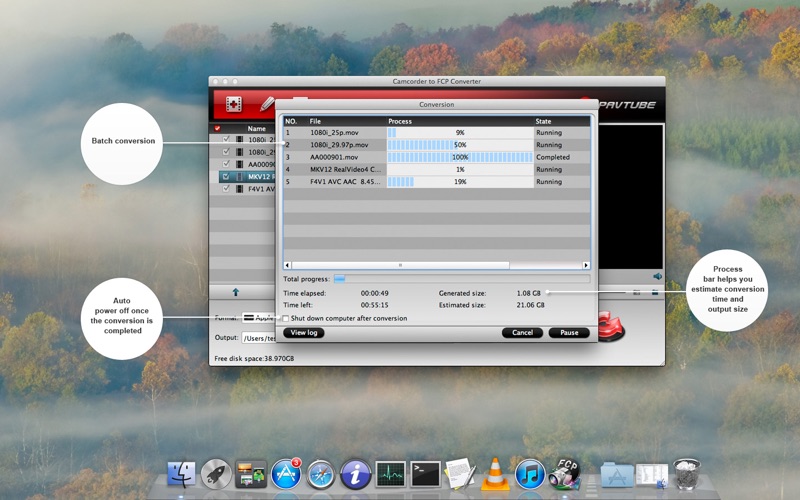This screenshot has height=500, width=800.
Task: Click the Name column header in main window
Action: [257, 129]
